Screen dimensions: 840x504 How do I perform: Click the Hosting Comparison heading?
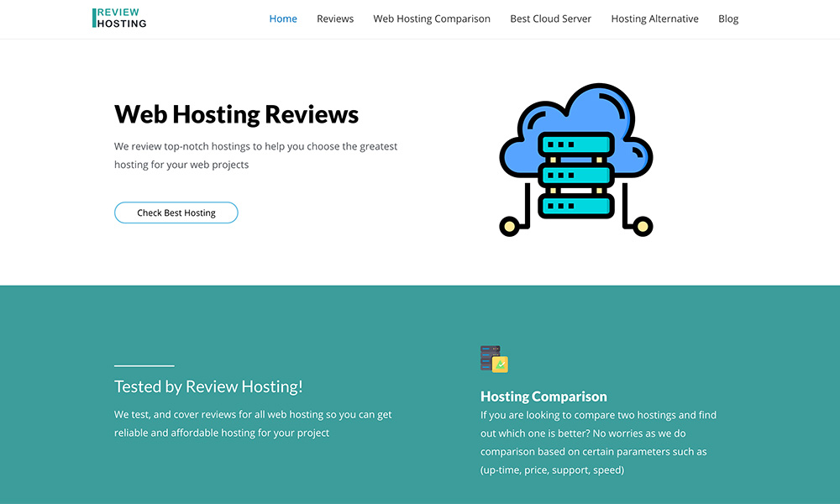click(543, 396)
